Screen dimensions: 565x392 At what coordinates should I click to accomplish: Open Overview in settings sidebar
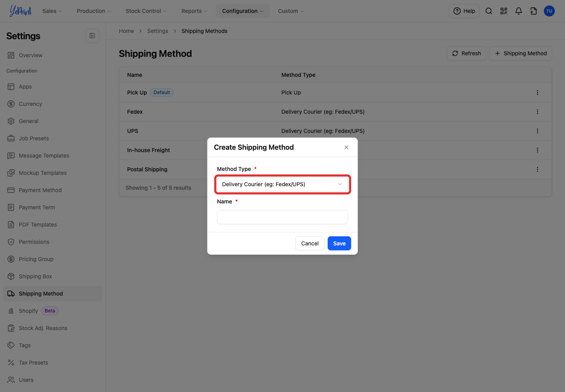point(53,55)
